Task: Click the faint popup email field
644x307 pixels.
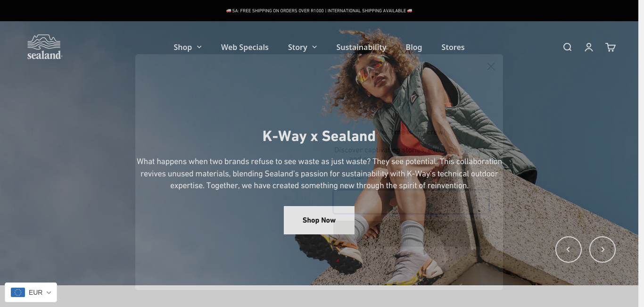Action: click(411, 202)
